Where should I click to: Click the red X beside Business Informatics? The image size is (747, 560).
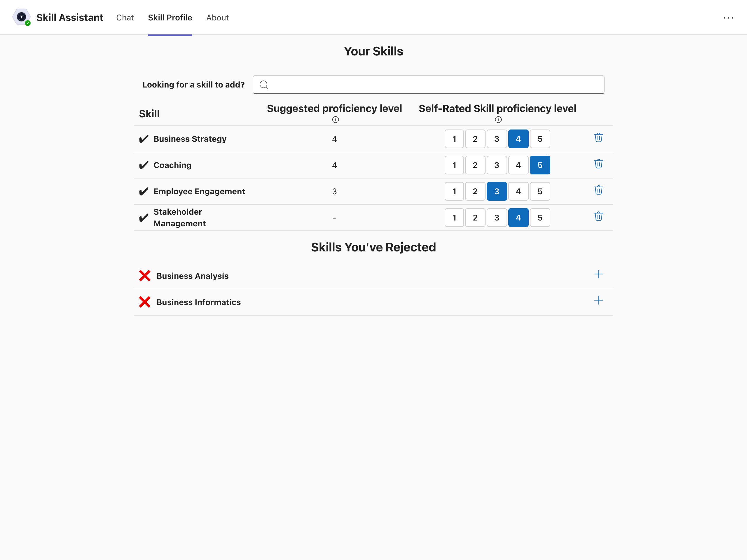(x=144, y=302)
